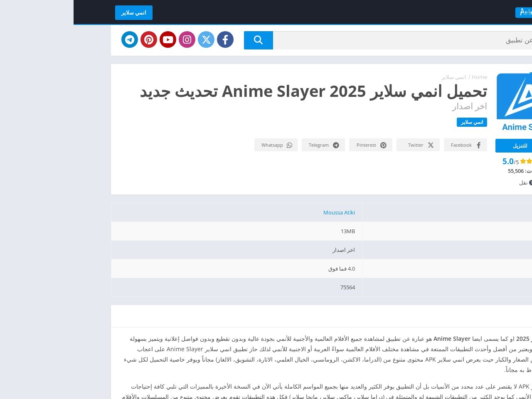Click the blue download button للتنزيل
This screenshot has width=532, height=399.
(x=514, y=145)
